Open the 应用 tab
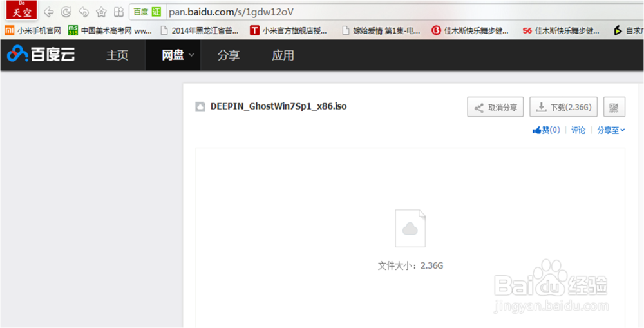This screenshot has height=328, width=644. click(283, 55)
